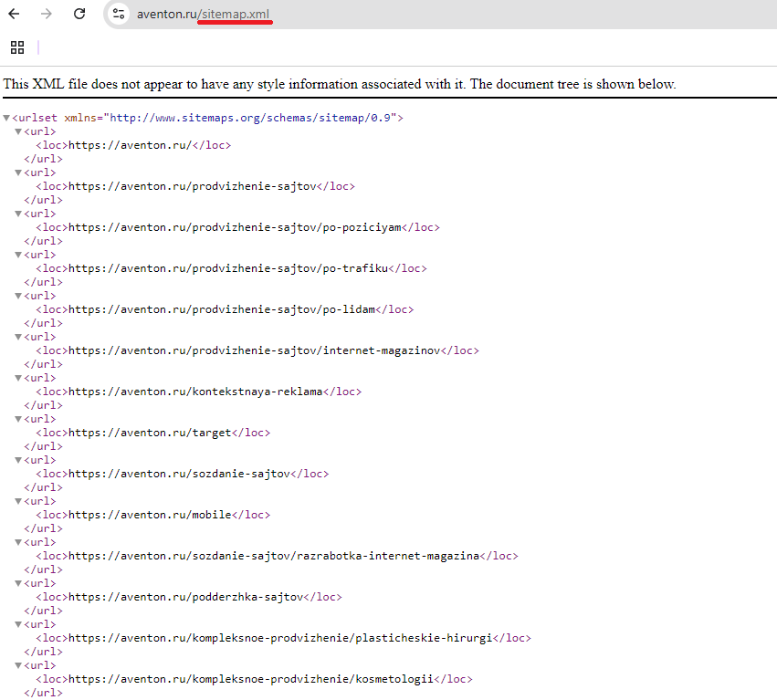Click loc text ending in po-lidam
Screen dimensions: 777x700
[222, 309]
